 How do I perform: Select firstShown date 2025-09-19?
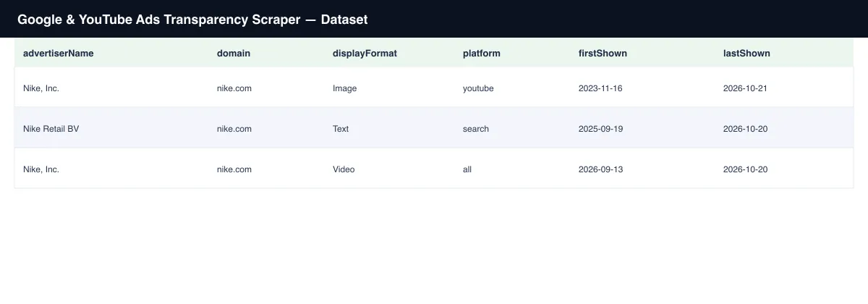pos(600,129)
